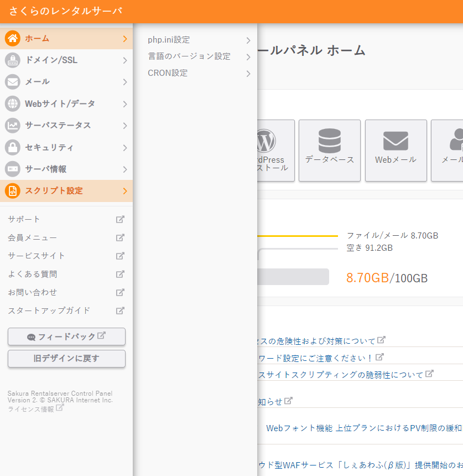Click the Webサイト/データ globe icon
The image size is (463, 476).
tap(12, 104)
